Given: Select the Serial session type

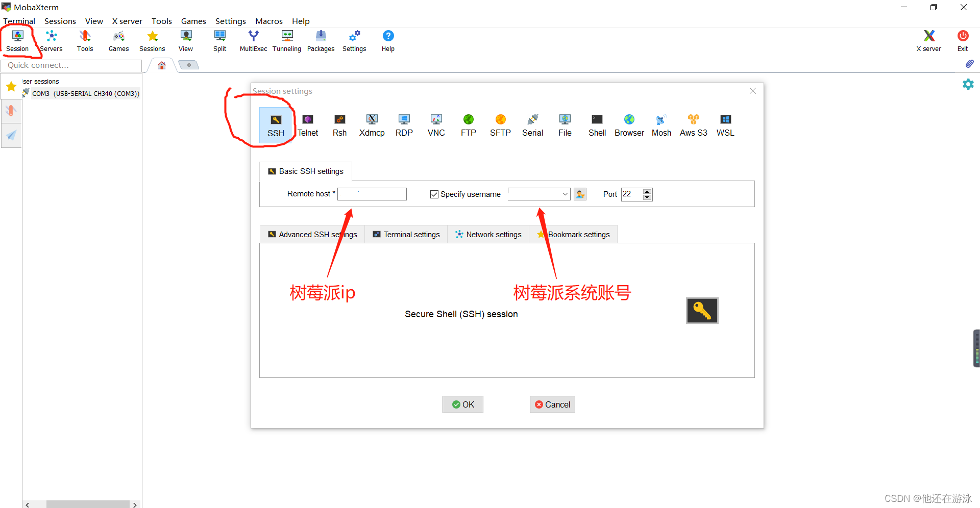Looking at the screenshot, I should (532, 125).
